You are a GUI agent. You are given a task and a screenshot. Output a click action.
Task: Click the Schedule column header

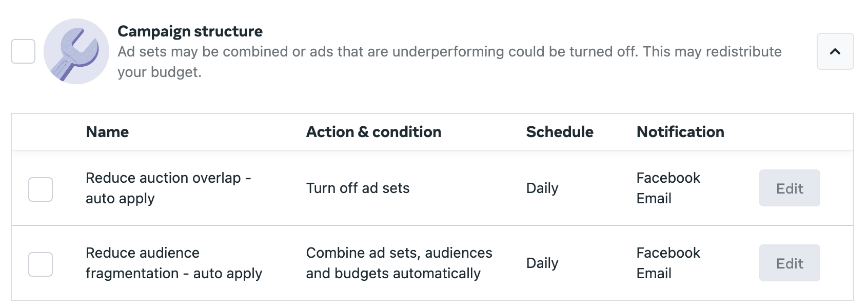(559, 132)
